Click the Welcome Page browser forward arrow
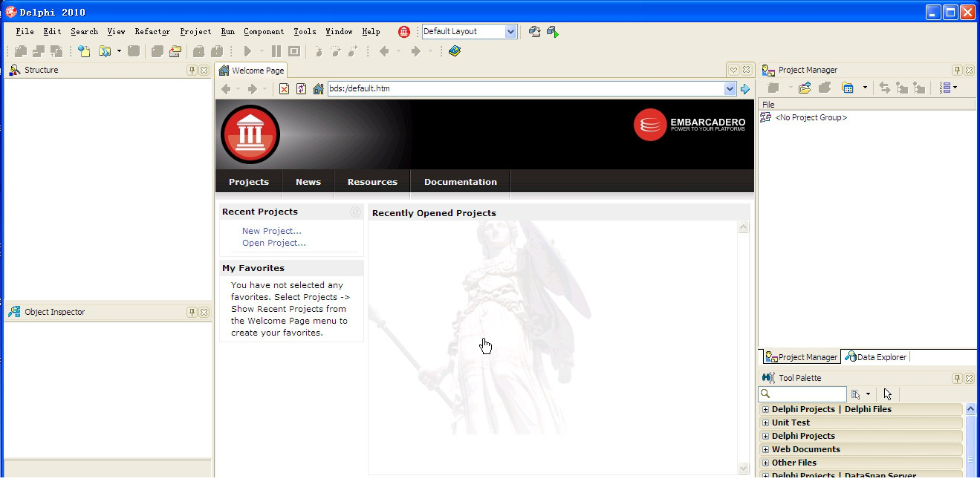 point(252,89)
